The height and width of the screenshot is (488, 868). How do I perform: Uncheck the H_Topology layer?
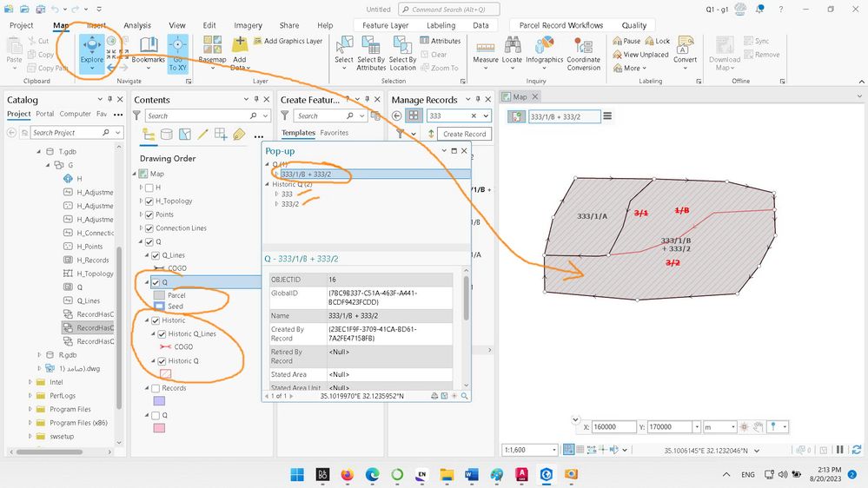(x=149, y=201)
